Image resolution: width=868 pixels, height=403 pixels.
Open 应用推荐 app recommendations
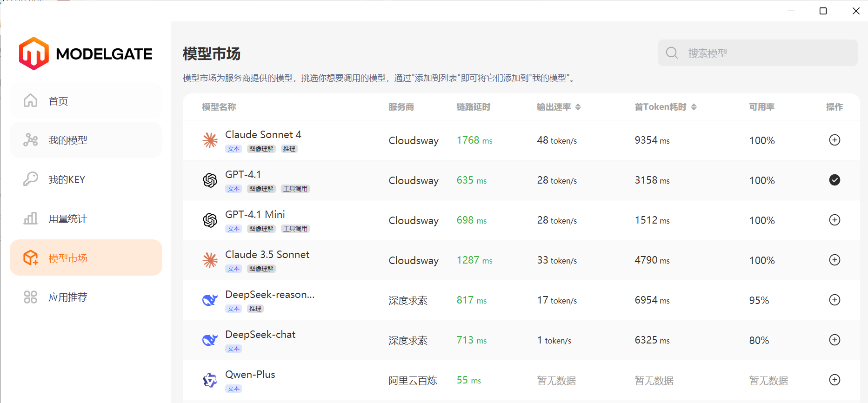pos(86,297)
